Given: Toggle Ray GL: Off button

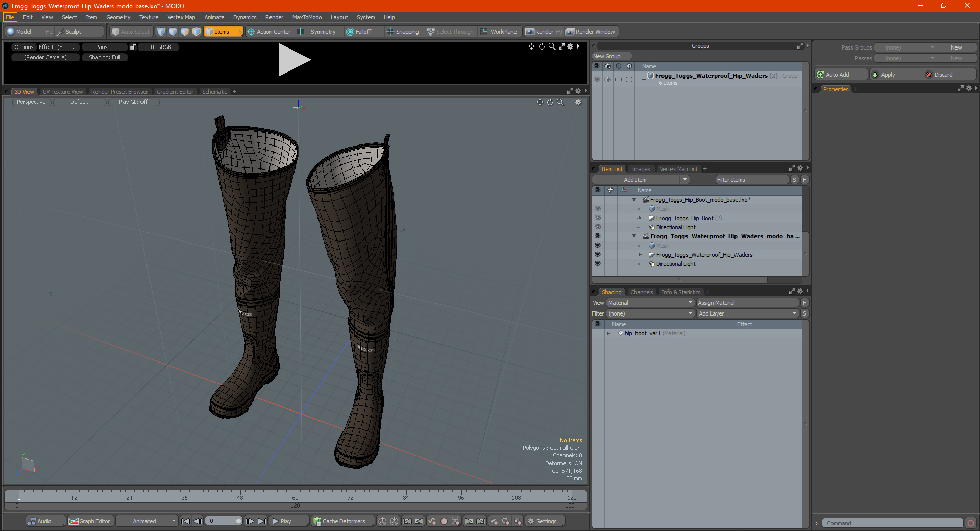Looking at the screenshot, I should coord(134,102).
